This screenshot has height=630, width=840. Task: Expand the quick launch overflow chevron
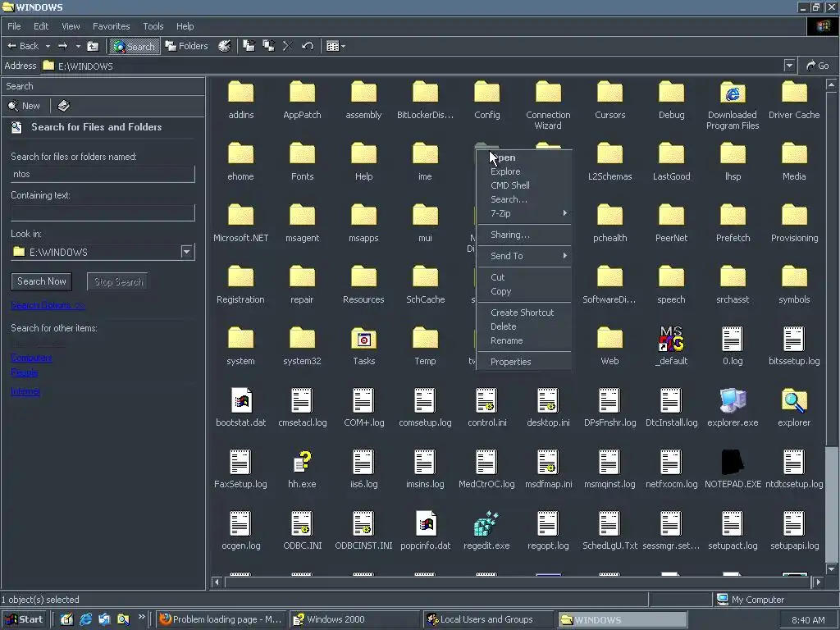pyautogui.click(x=141, y=617)
